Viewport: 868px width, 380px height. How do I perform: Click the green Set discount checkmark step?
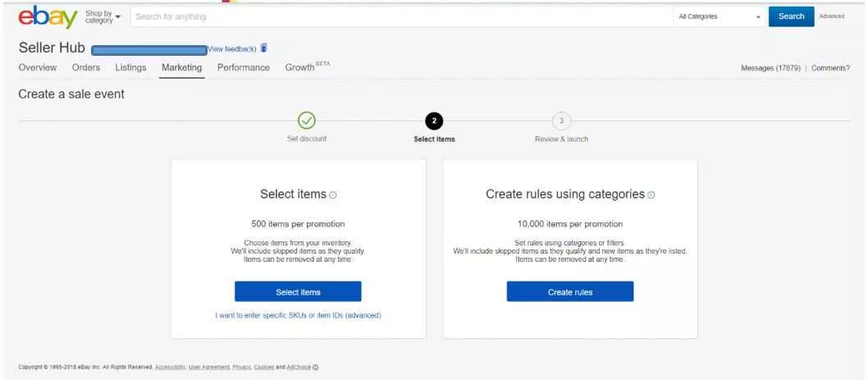[307, 121]
